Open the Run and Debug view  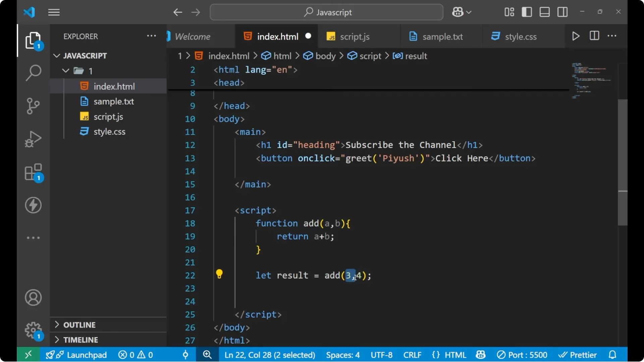[33, 139]
